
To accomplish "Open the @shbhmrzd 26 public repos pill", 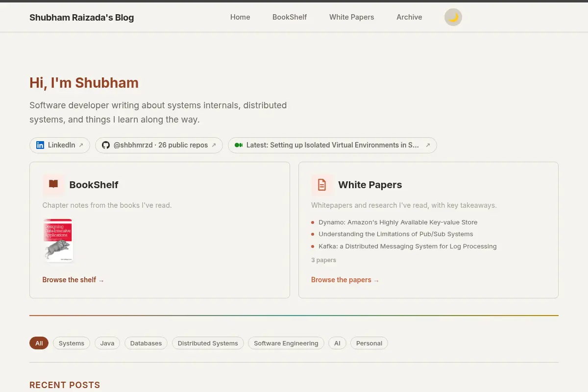I will (x=159, y=145).
